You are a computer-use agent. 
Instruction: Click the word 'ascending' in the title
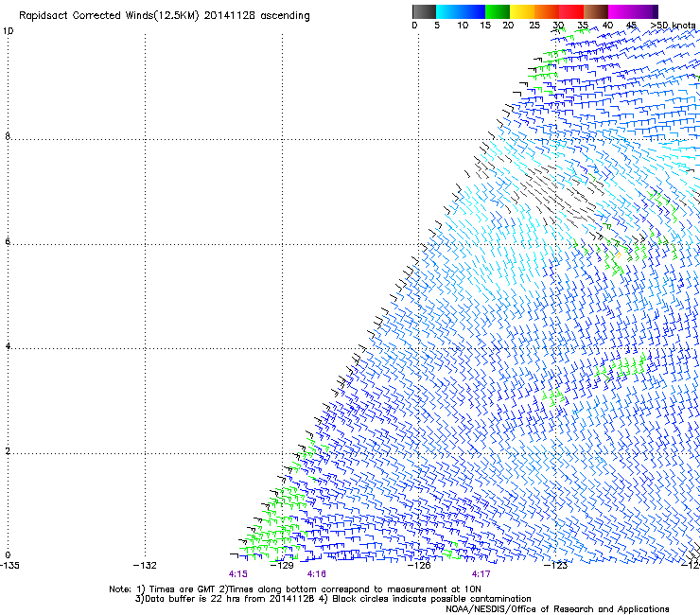click(285, 16)
